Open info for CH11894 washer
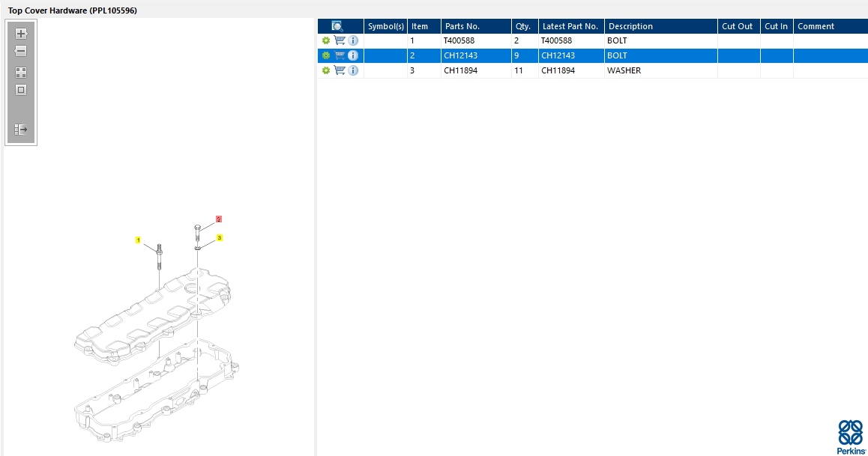The width and height of the screenshot is (868, 456). (x=353, y=70)
